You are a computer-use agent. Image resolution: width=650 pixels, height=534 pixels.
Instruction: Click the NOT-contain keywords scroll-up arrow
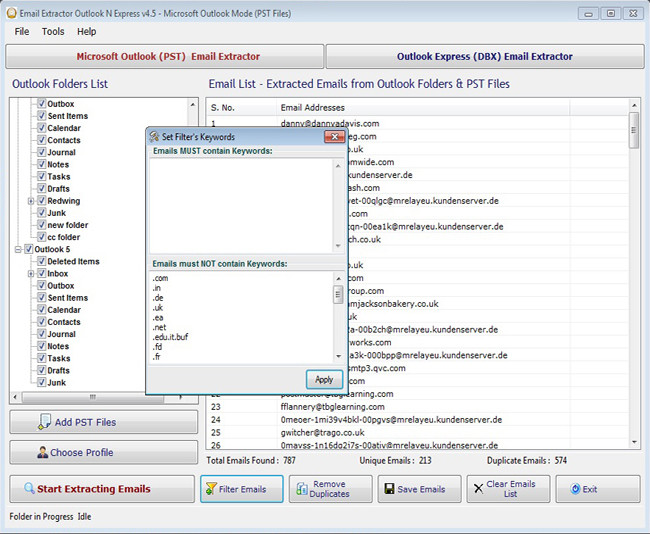click(x=338, y=278)
